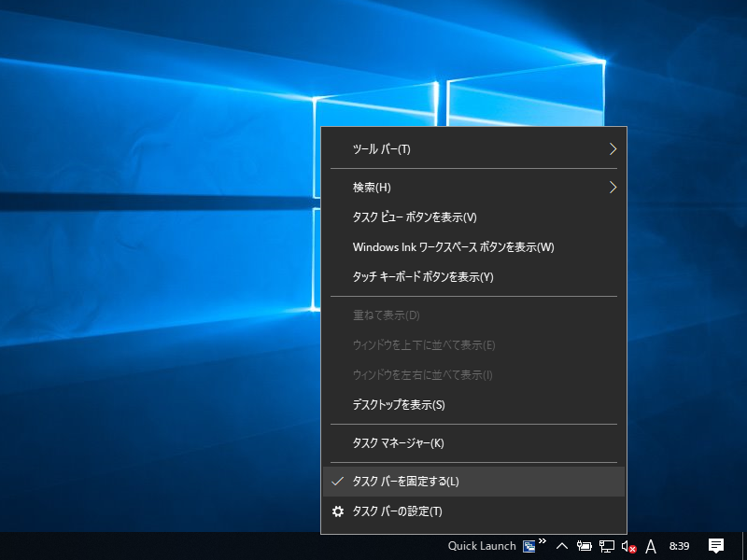
Task: Open the Quick Launch shortcut icon
Action: [x=529, y=546]
